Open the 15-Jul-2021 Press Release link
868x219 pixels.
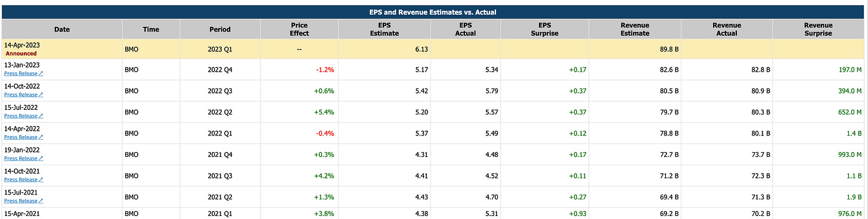click(23, 201)
